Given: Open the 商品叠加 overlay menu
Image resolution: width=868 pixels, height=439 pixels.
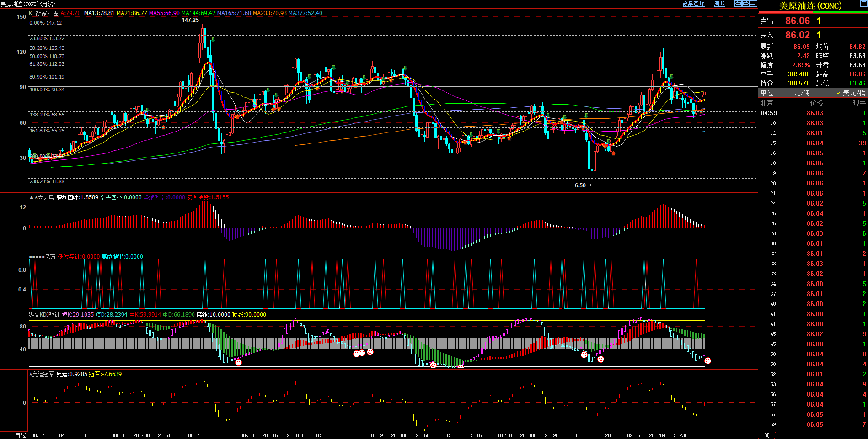Looking at the screenshot, I should coord(693,4).
